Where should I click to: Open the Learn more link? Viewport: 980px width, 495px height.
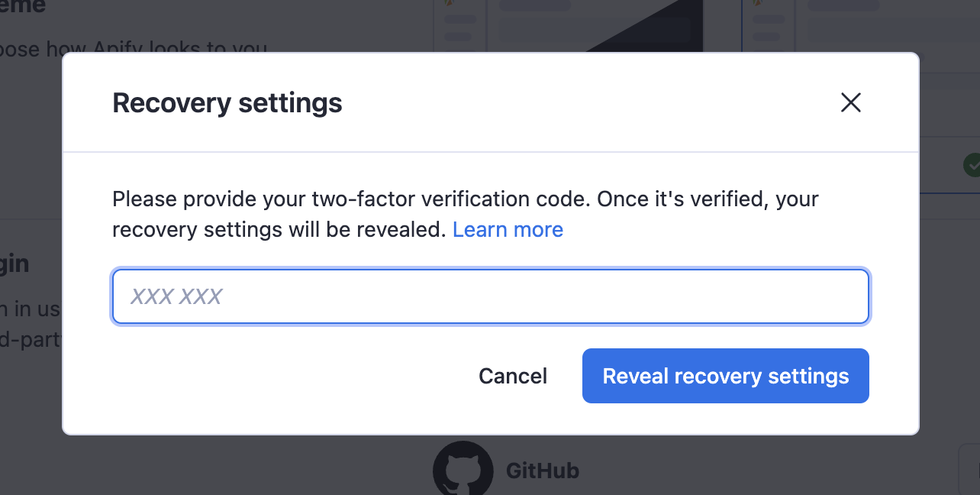coord(508,229)
